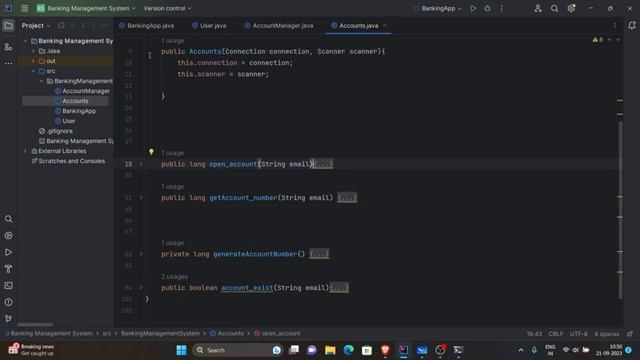The width and height of the screenshot is (640, 360).
Task: Click the Accounts breadcrumb
Action: click(227, 333)
